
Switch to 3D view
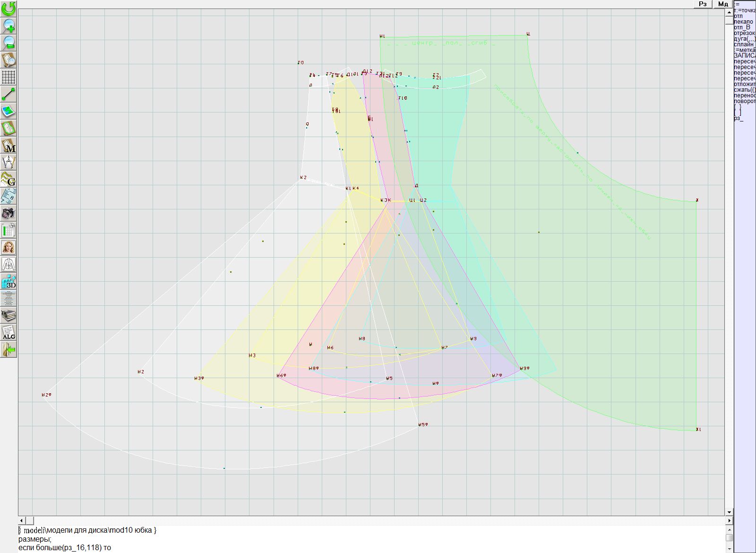[x=9, y=281]
